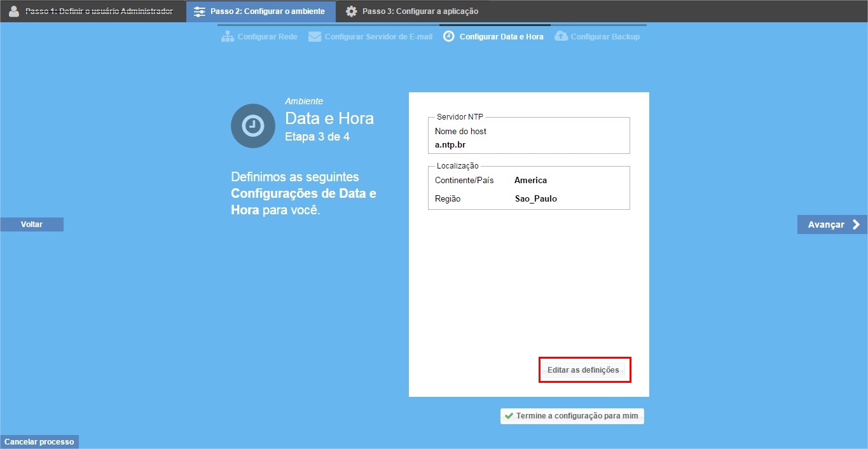The height and width of the screenshot is (449, 868).
Task: Click the step progress bar above sub-steps
Action: point(431,25)
